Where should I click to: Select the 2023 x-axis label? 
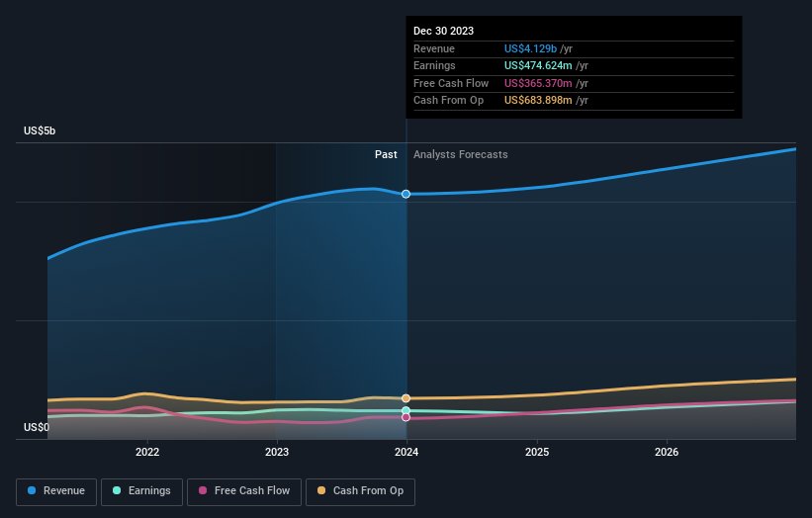point(277,452)
